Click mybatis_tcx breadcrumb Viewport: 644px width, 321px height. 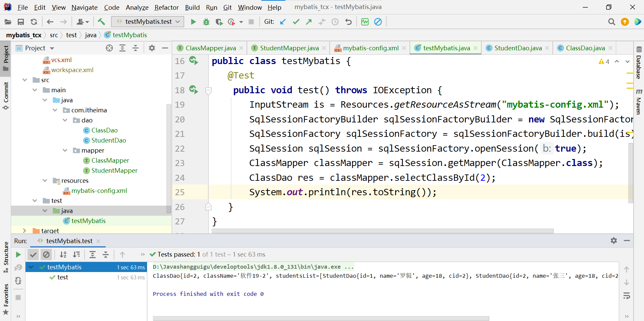point(23,35)
